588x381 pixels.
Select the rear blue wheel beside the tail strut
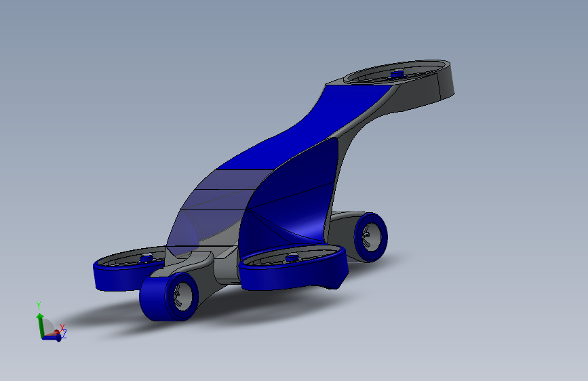[370, 237]
